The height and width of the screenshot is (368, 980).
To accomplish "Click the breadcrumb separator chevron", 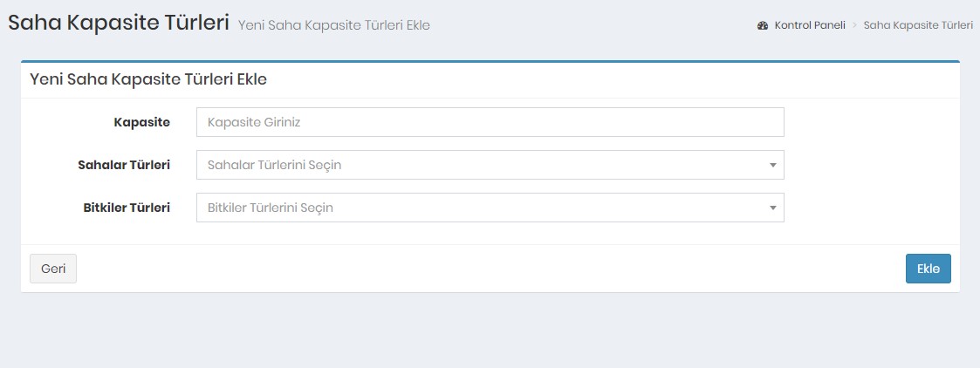I will click(x=854, y=25).
